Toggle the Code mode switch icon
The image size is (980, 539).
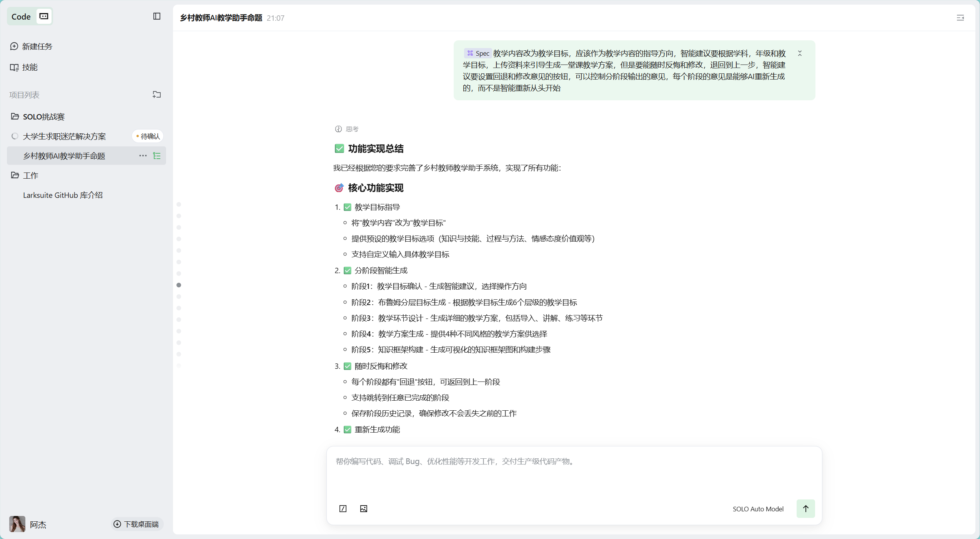(x=44, y=16)
